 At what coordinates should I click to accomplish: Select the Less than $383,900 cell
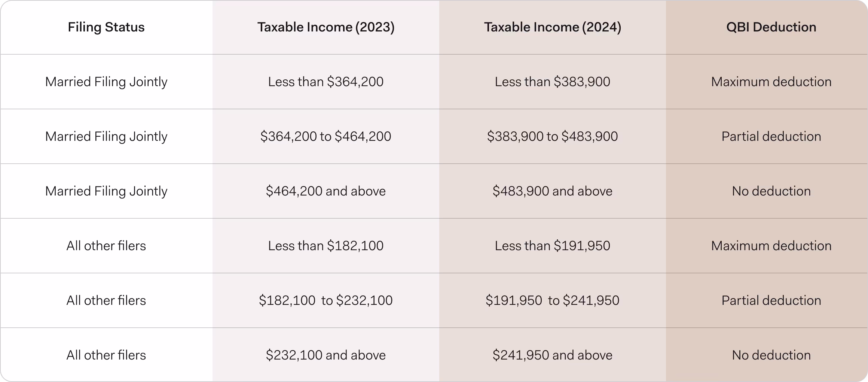(553, 82)
